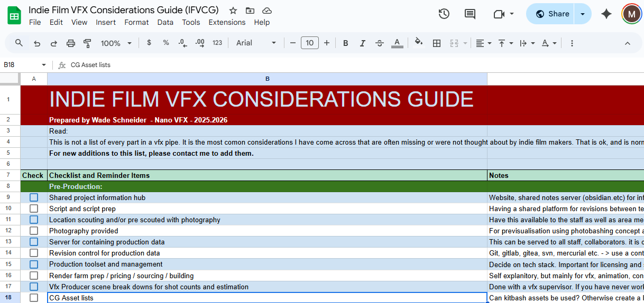
Task: Open the borders tool
Action: [437, 43]
